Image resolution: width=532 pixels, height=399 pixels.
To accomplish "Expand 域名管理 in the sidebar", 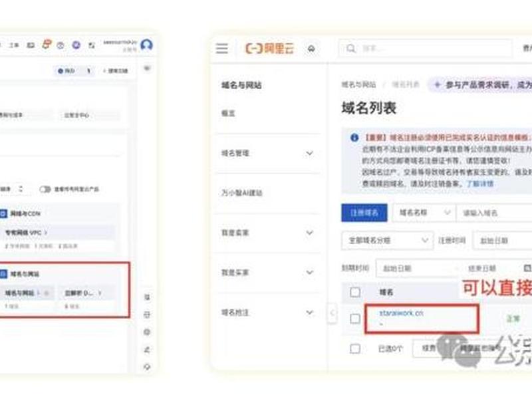I will tap(267, 154).
